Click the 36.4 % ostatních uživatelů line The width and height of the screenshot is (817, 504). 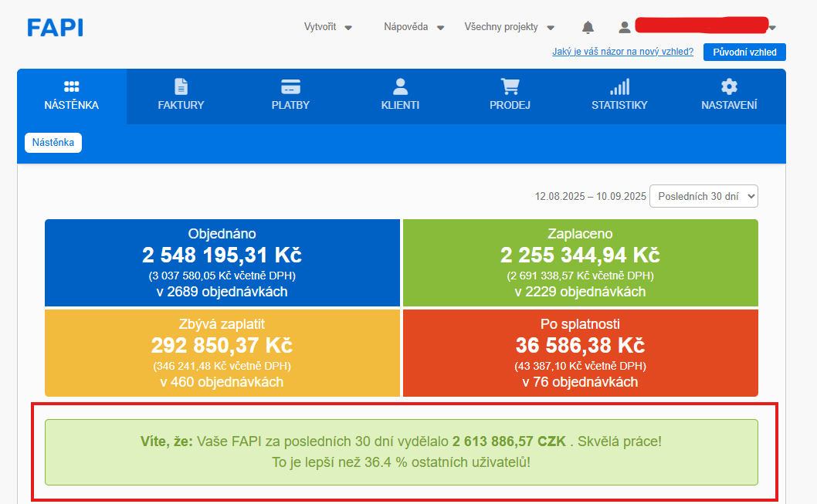[x=402, y=462]
